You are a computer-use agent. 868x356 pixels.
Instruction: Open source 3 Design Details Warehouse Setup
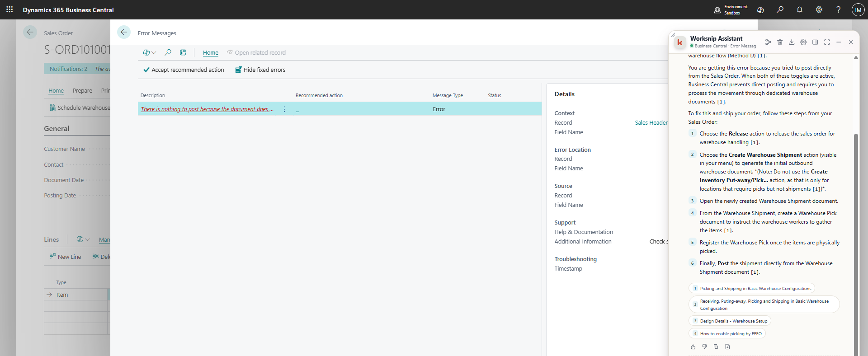point(730,321)
